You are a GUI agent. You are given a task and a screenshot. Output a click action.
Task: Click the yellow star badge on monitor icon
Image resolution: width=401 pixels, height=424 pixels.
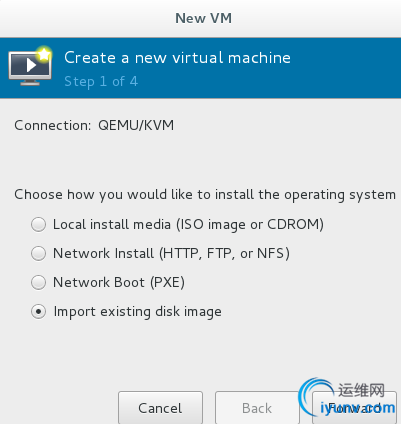(x=44, y=54)
